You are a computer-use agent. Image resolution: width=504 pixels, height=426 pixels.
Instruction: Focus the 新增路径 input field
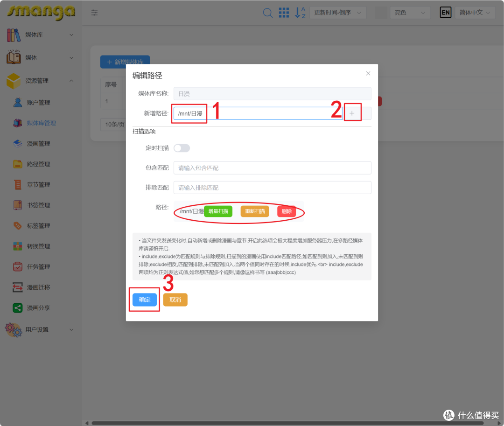[x=258, y=113]
